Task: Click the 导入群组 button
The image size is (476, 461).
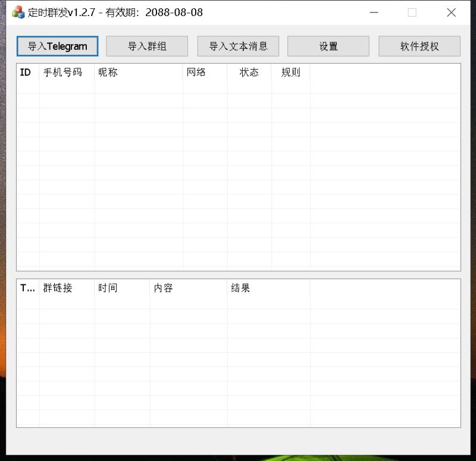Action: pos(146,46)
